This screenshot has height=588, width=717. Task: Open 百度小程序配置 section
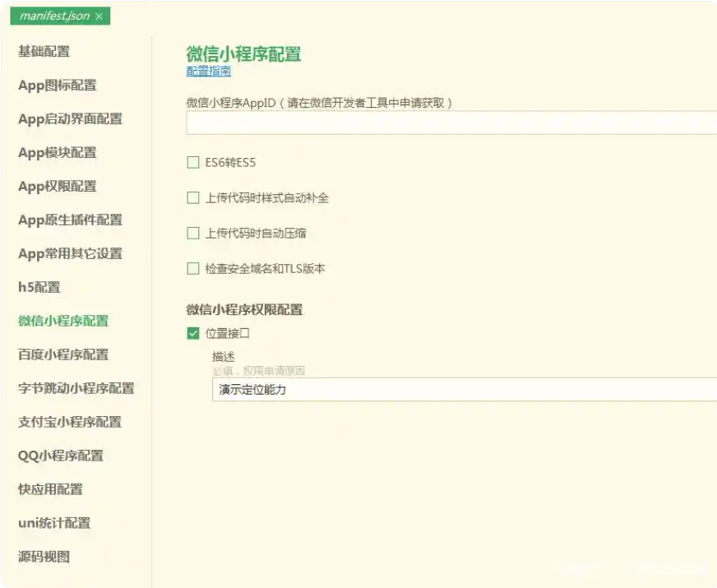tap(63, 354)
